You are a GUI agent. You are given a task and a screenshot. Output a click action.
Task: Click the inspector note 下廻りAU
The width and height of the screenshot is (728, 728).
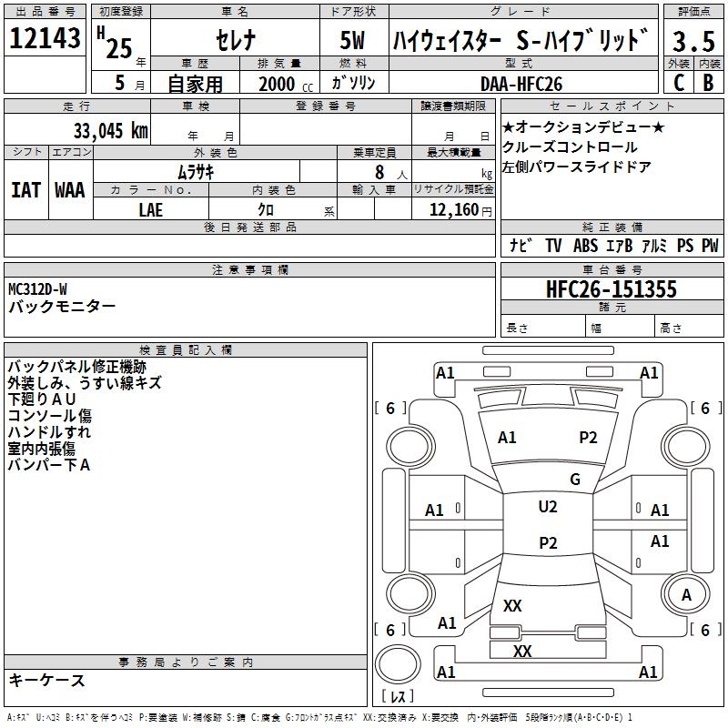42,399
